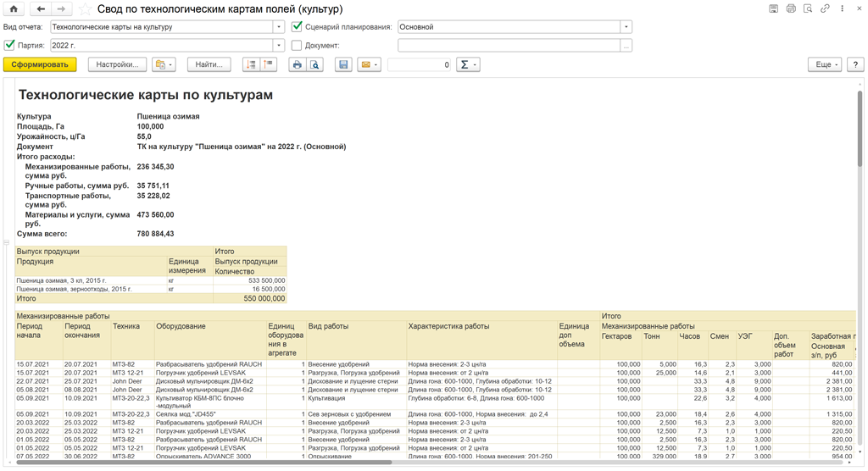Open the Вид отчета dropdown list
This screenshot has width=868, height=471.
point(278,27)
